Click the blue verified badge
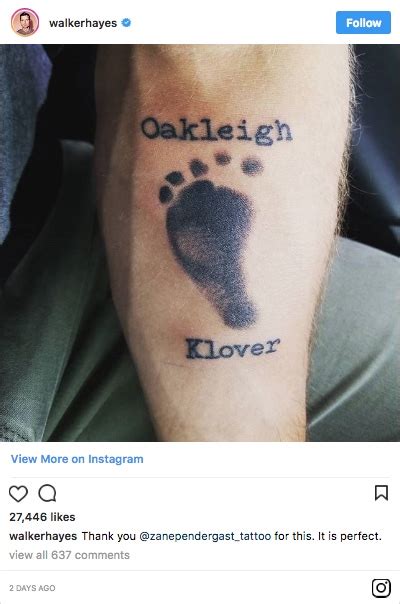 tap(126, 23)
